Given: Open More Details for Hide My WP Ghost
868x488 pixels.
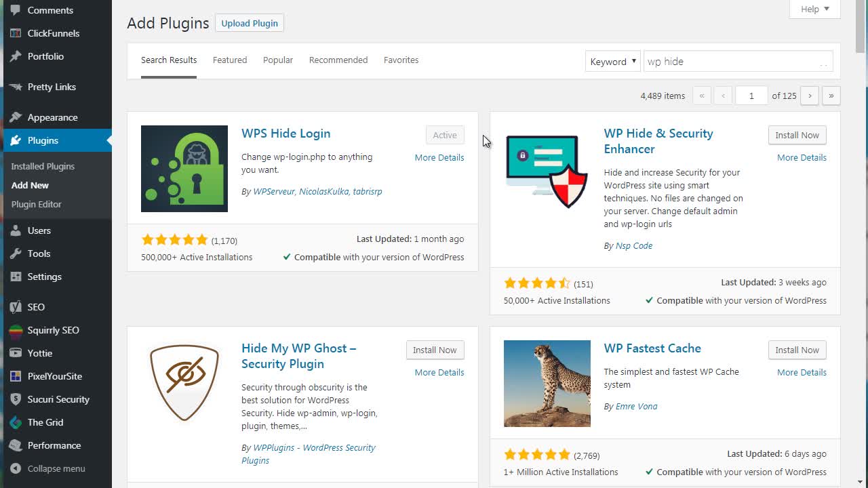Looking at the screenshot, I should (439, 372).
